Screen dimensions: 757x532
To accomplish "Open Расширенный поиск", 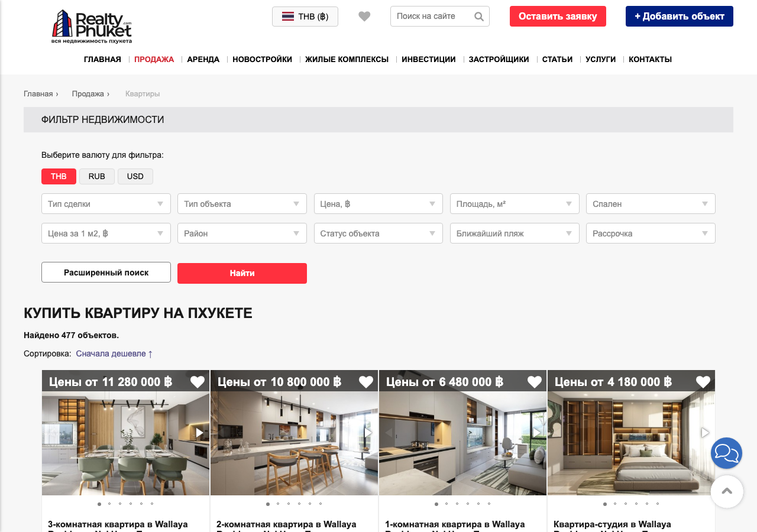I will [x=106, y=273].
